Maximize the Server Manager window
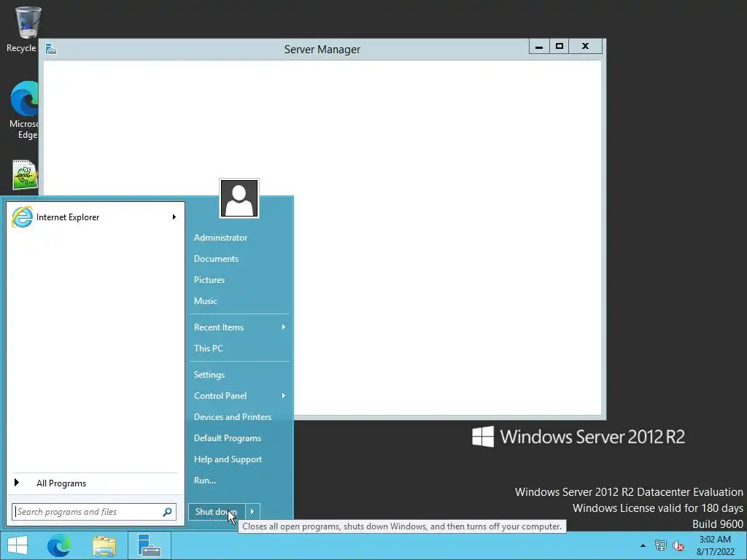Image resolution: width=747 pixels, height=560 pixels. pyautogui.click(x=560, y=47)
